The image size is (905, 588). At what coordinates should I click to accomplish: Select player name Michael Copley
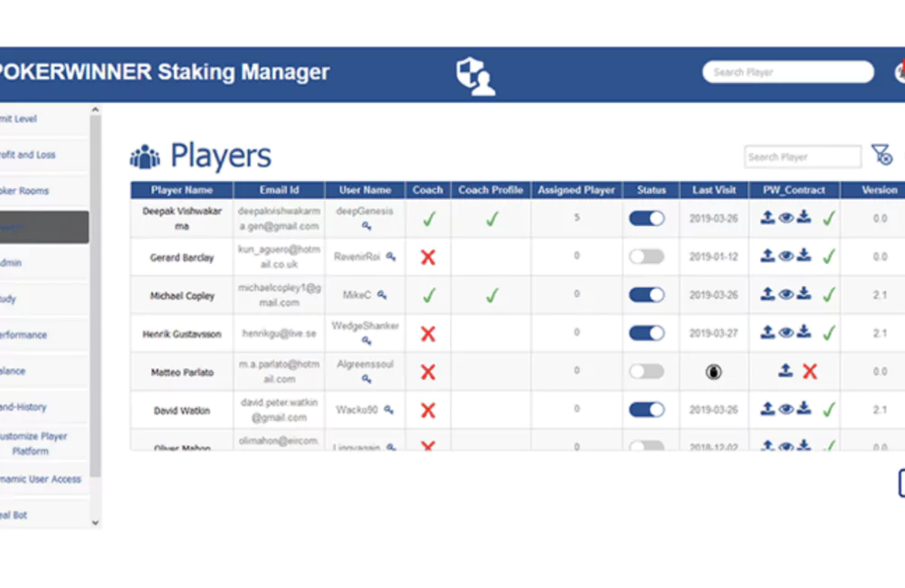coord(183,296)
